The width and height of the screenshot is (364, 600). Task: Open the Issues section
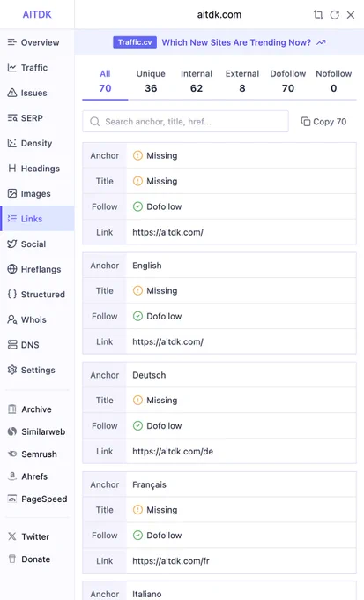click(37, 93)
